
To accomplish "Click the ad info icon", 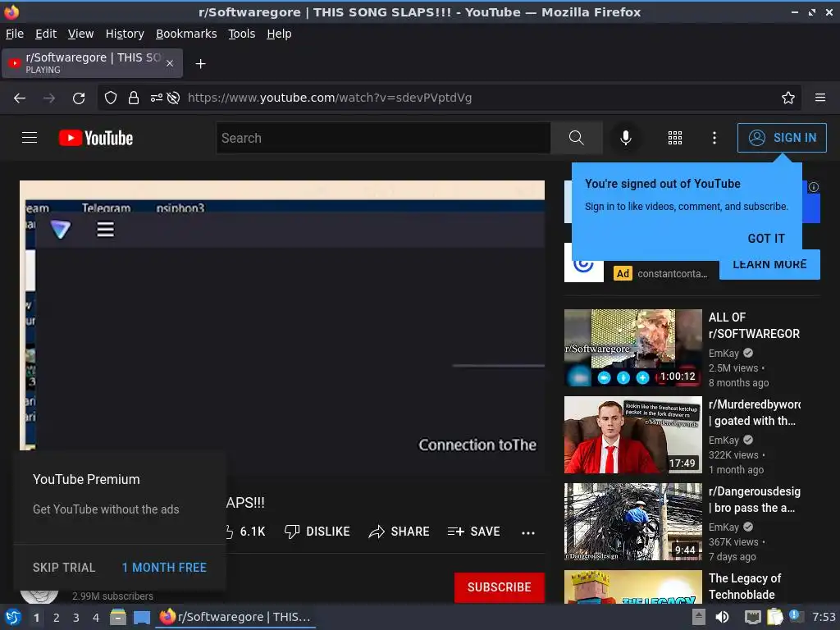I will pyautogui.click(x=813, y=187).
